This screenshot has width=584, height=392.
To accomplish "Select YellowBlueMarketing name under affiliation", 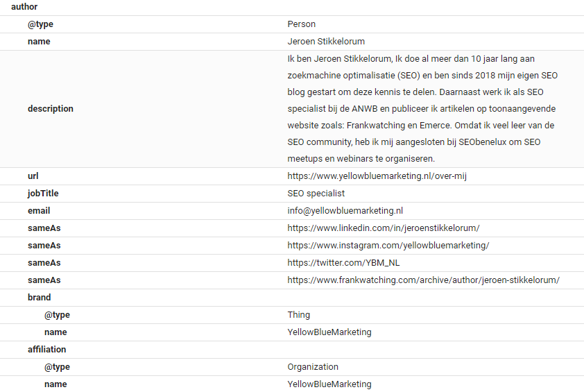I will coord(329,384).
